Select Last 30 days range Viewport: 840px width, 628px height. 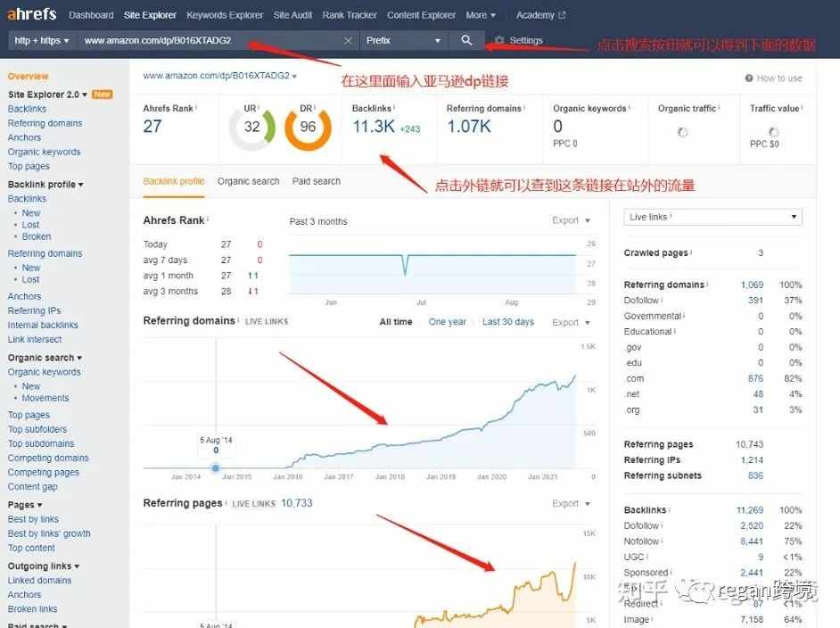[x=508, y=322]
